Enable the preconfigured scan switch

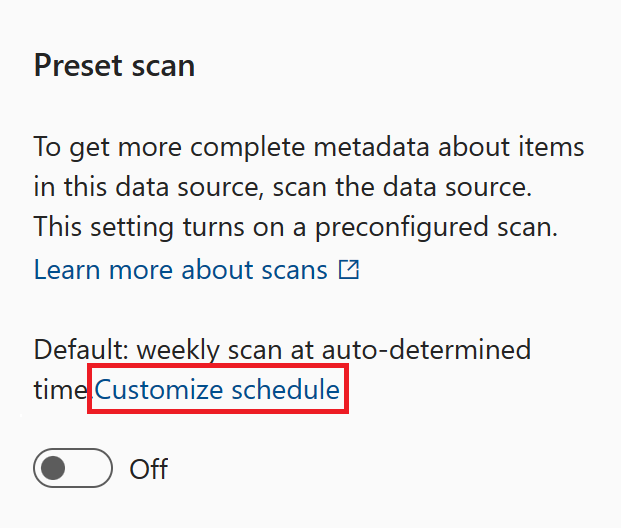pyautogui.click(x=73, y=468)
